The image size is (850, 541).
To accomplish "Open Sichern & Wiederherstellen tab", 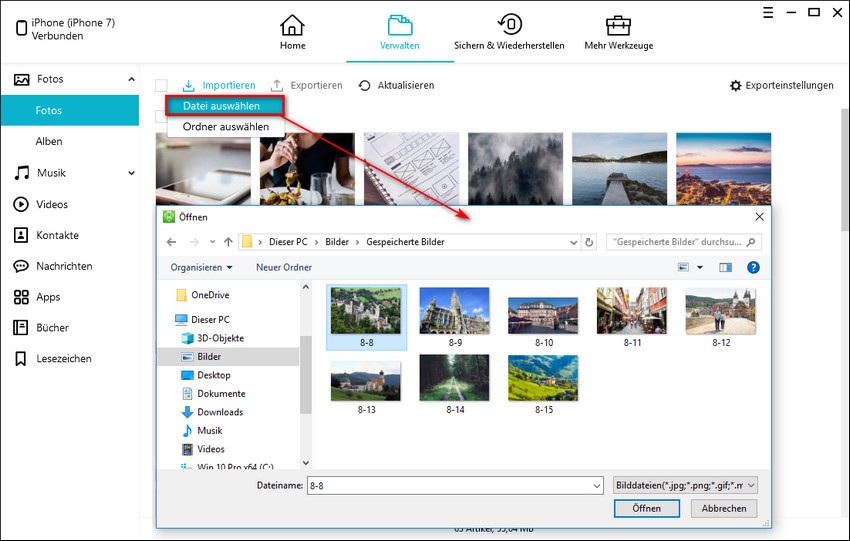I will 509,33.
